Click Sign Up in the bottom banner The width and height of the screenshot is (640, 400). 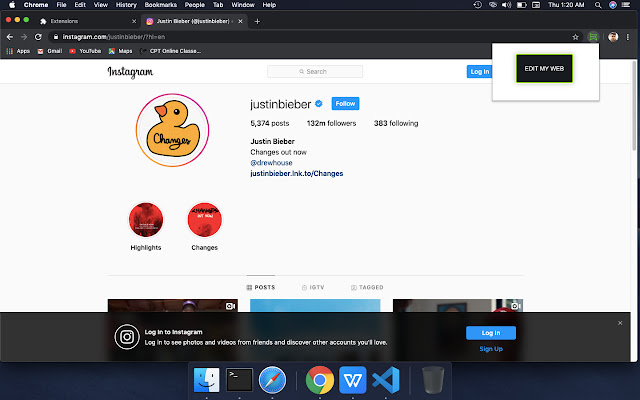coord(491,349)
